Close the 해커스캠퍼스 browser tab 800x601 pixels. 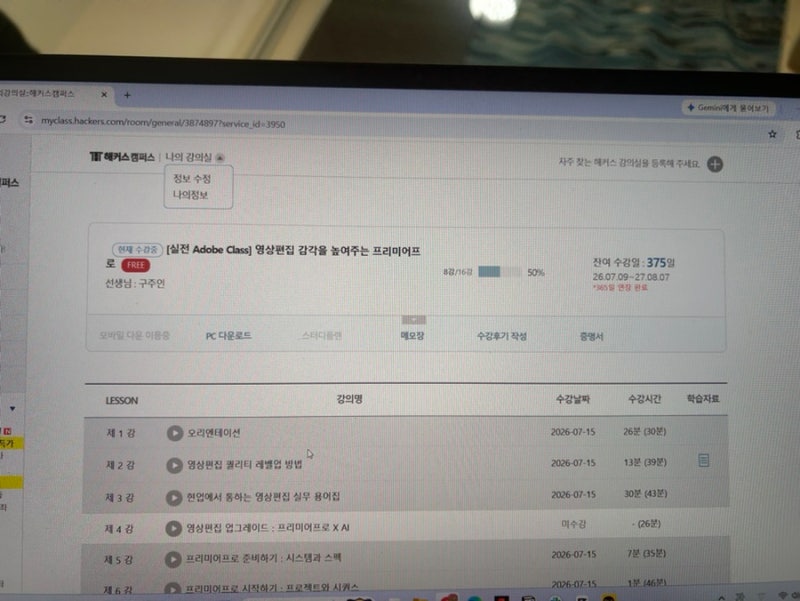[104, 94]
